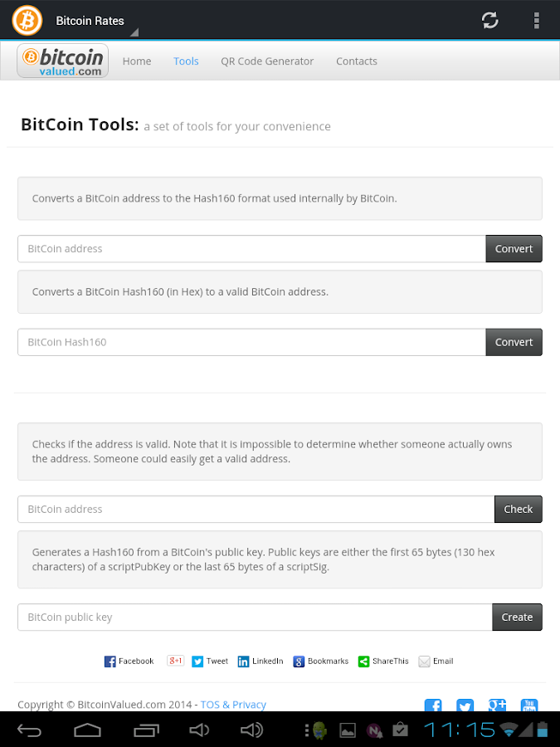This screenshot has height=747, width=560.
Task: Open the TOS & Privacy link
Action: click(x=233, y=705)
